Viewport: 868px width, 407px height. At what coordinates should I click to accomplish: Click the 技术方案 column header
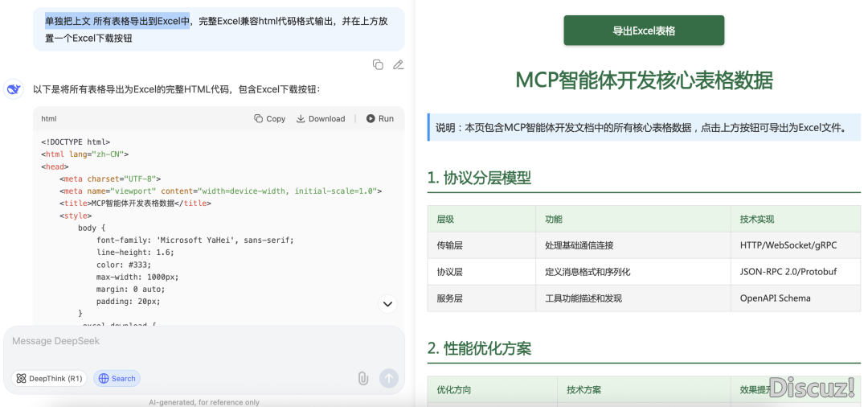645,389
